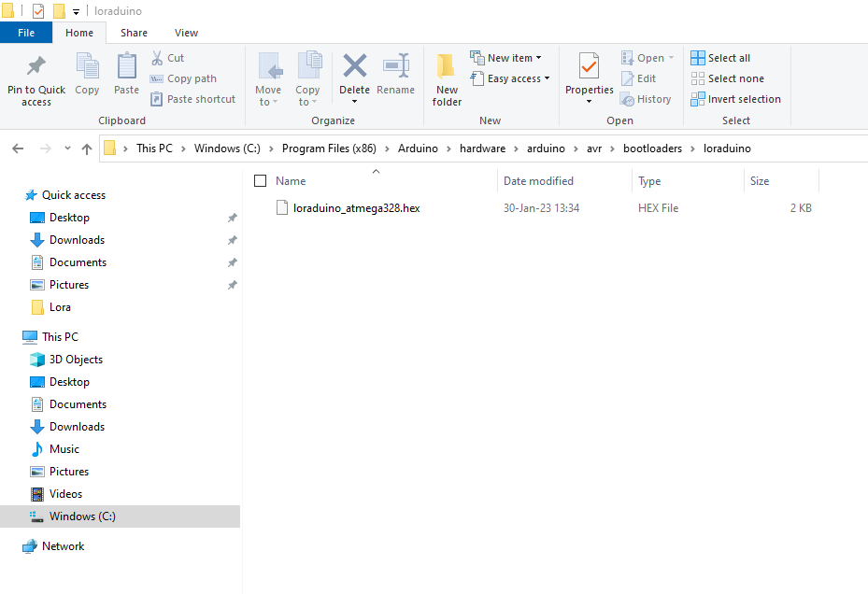Open Customize Quick Access Toolbar arrow
This screenshot has height=594, width=868.
coord(77,11)
